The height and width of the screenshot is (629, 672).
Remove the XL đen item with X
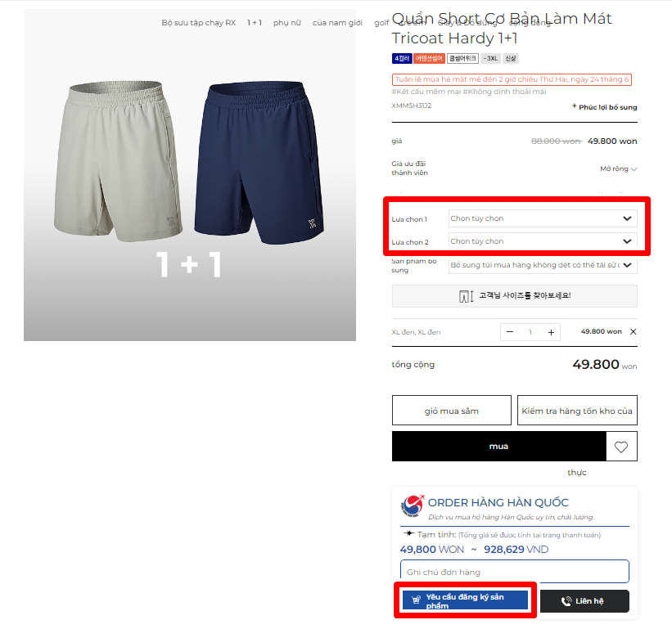click(x=633, y=331)
